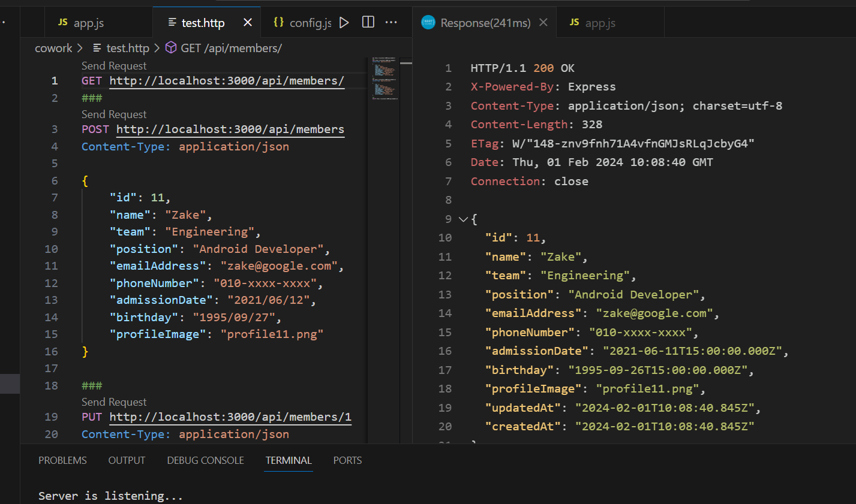The width and height of the screenshot is (856, 504).
Task: Run the file with the play icon
Action: coord(344,23)
